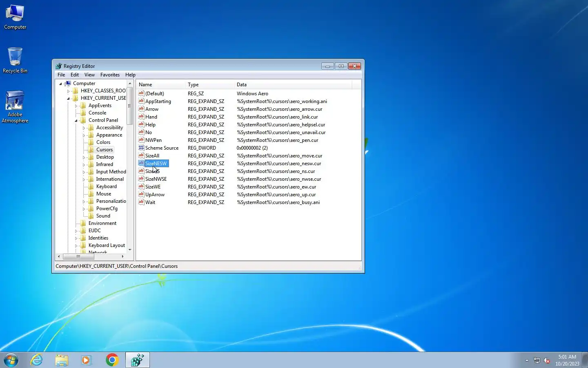Image resolution: width=588 pixels, height=368 pixels.
Task: Expand HKEY_CLASSES_ROOT node
Action: 68,91
